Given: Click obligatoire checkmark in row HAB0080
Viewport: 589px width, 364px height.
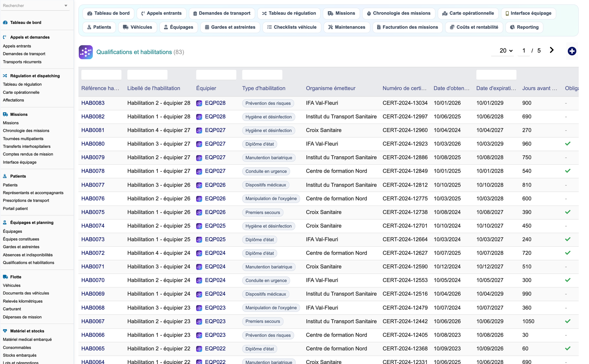Looking at the screenshot, I should (x=568, y=144).
